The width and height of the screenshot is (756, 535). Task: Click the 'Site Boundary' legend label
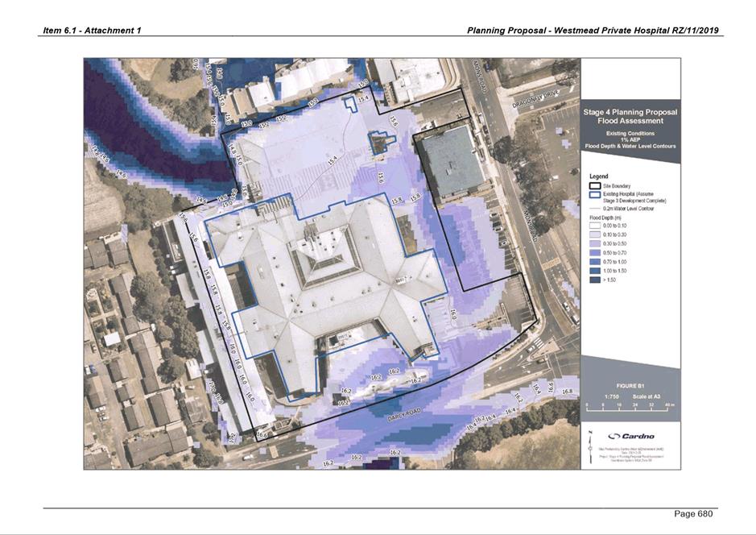(x=617, y=186)
